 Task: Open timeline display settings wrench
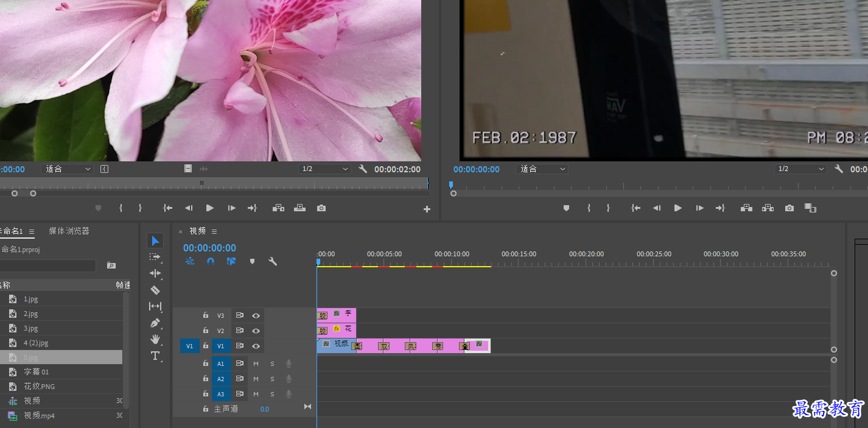coord(273,261)
